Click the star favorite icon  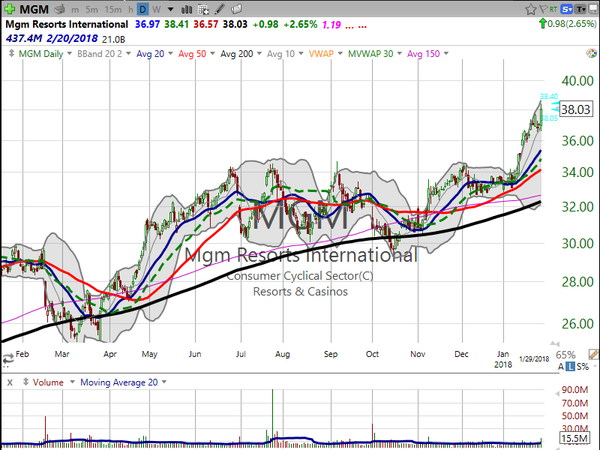[x=530, y=9]
